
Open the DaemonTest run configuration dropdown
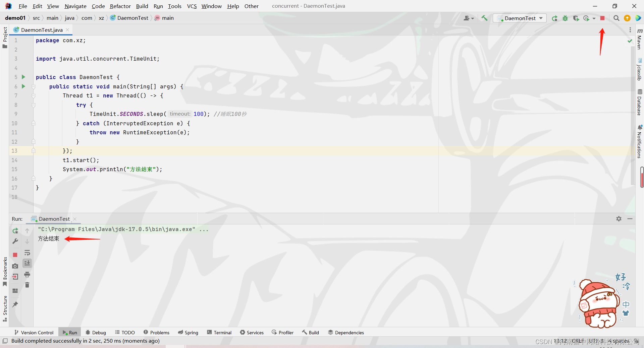click(520, 18)
